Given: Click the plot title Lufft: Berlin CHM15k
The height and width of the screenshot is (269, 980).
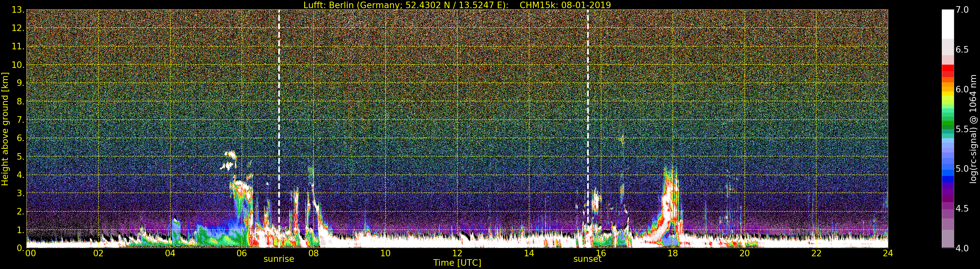Looking at the screenshot, I should coord(457,5).
